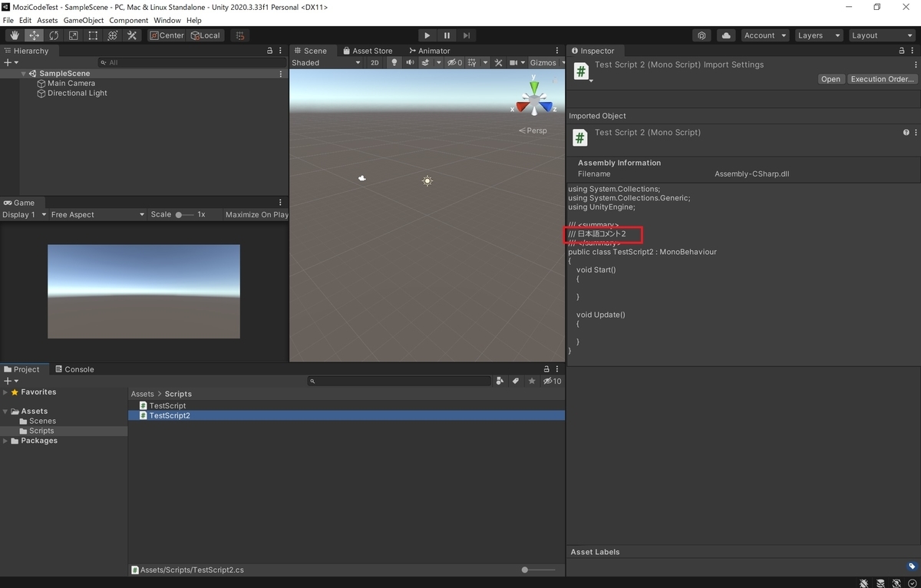Click the Play button
921x588 pixels.
click(427, 35)
